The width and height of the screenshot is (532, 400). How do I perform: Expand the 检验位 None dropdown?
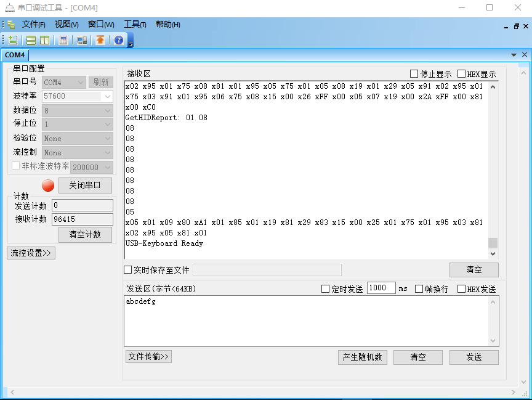[x=78, y=139]
